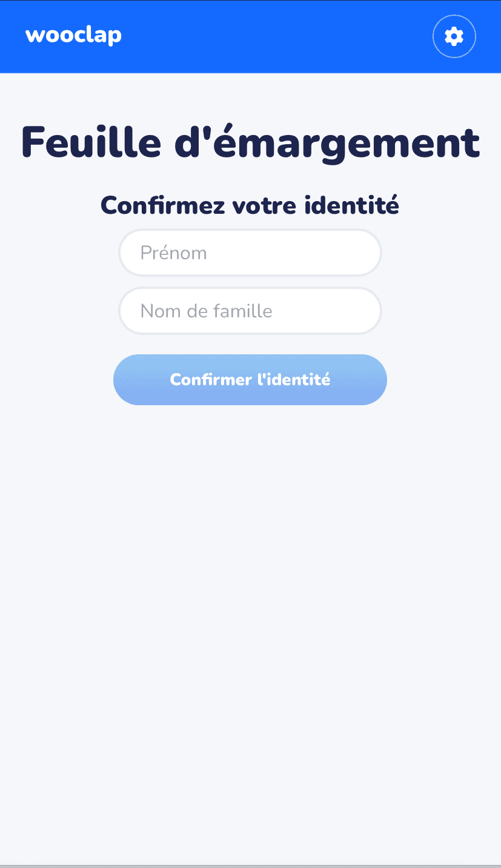Click empty area of the blue header bar
Image resolution: width=501 pixels, height=868 pixels.
[x=273, y=36]
